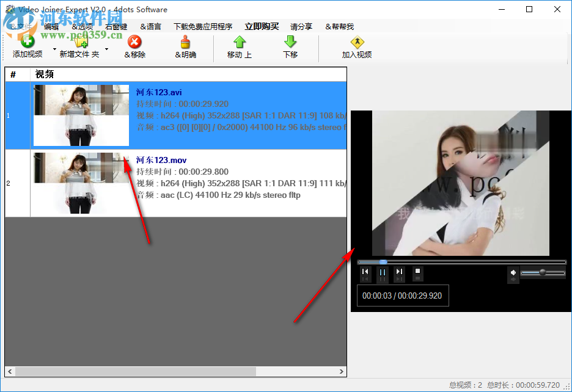Image resolution: width=572 pixels, height=392 pixels.
Task: Click the 立即购买 purchase link
Action: 262,26
